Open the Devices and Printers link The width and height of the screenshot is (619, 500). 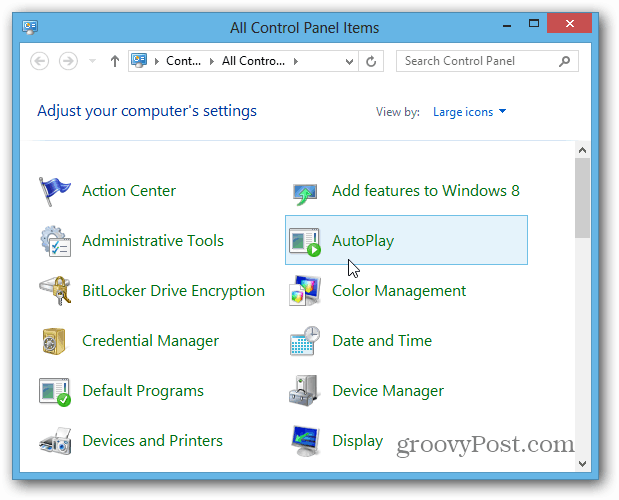click(152, 441)
